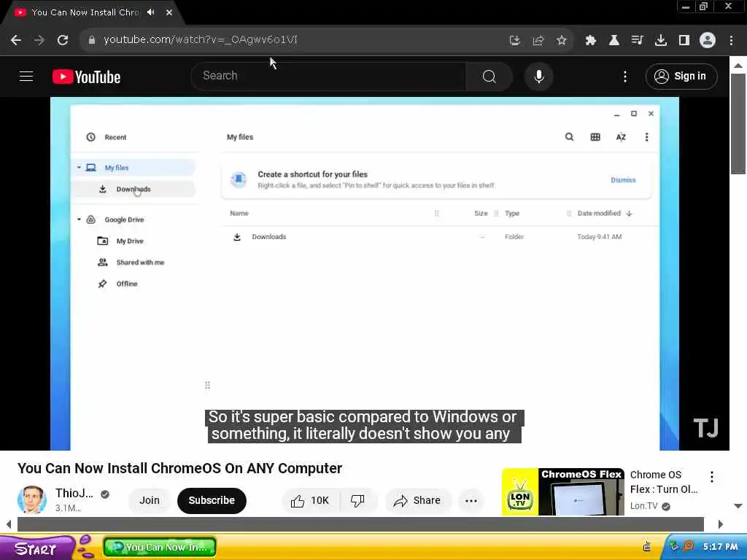This screenshot has width=747, height=560.
Task: Like the video (10K)
Action: click(310, 500)
